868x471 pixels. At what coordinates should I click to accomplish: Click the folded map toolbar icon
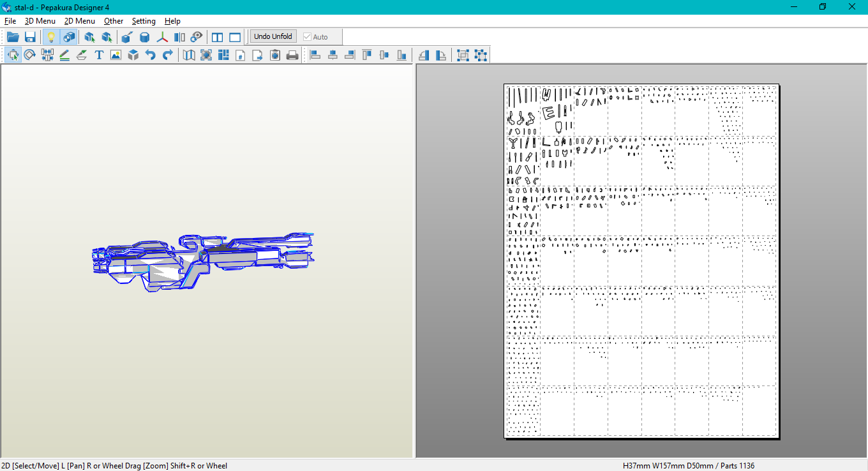coord(189,55)
